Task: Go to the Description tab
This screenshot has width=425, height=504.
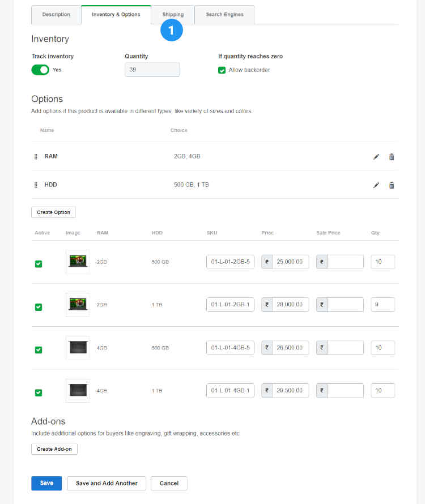Action: (56, 15)
